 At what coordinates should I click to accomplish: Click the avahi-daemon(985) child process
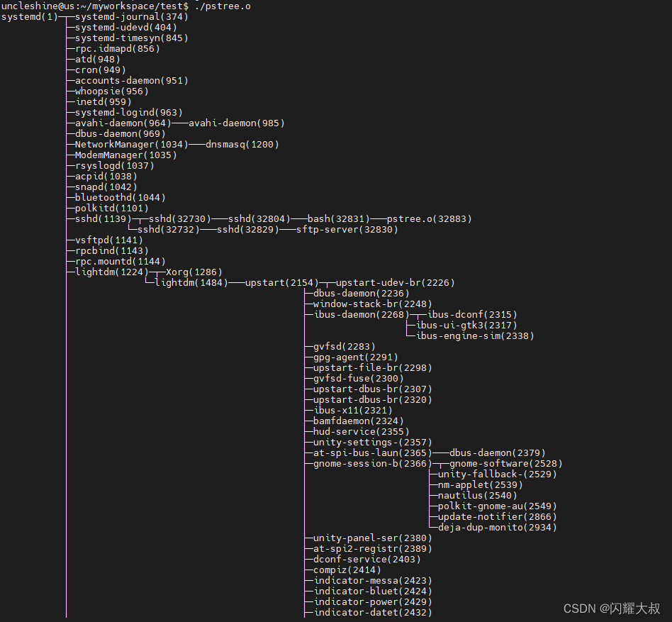[x=237, y=123]
